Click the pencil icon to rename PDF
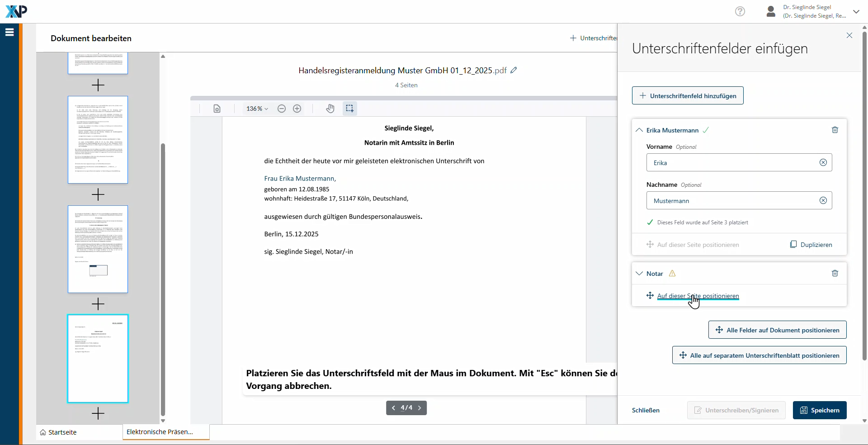The image size is (868, 445). (514, 70)
